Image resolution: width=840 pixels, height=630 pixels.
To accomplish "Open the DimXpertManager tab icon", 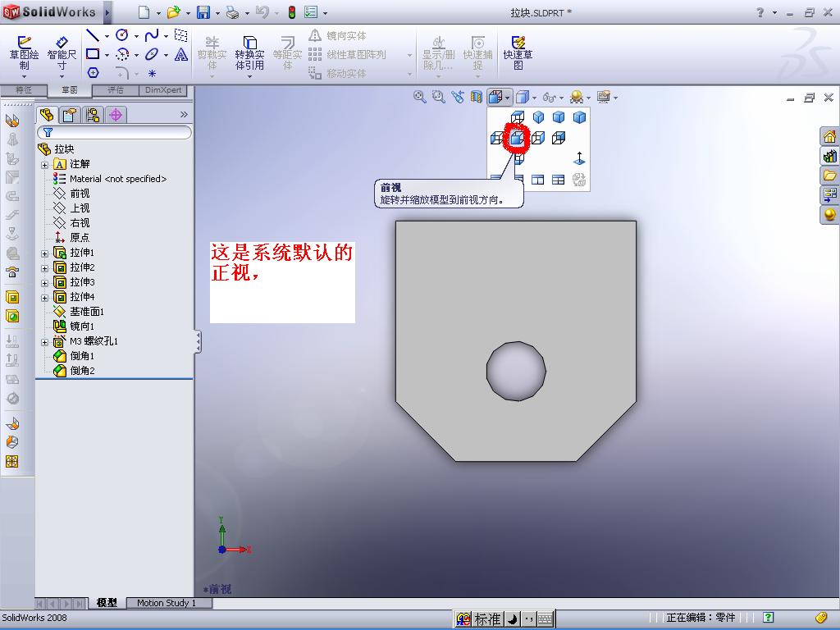I will [116, 115].
